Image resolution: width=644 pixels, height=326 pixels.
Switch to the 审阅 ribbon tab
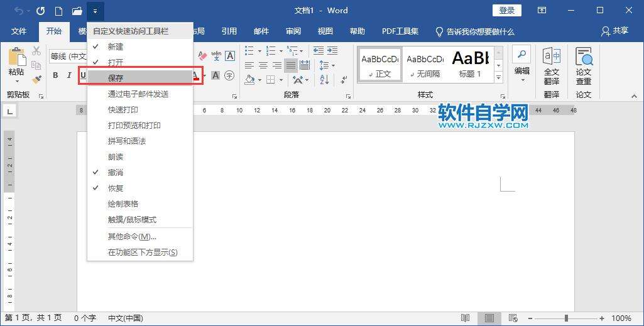[x=293, y=31]
